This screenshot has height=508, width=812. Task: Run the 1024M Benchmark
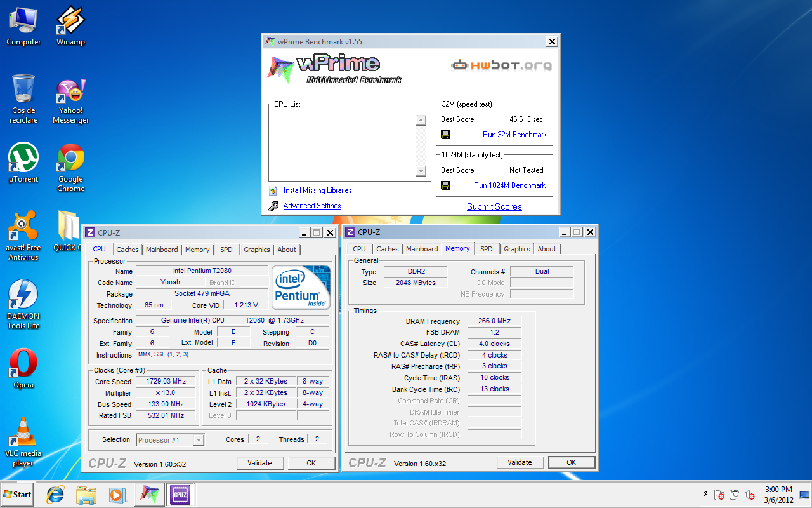click(x=509, y=185)
